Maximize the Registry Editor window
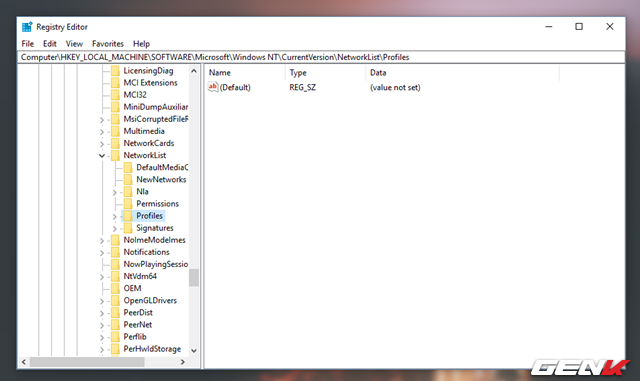The width and height of the screenshot is (640, 381). click(579, 27)
